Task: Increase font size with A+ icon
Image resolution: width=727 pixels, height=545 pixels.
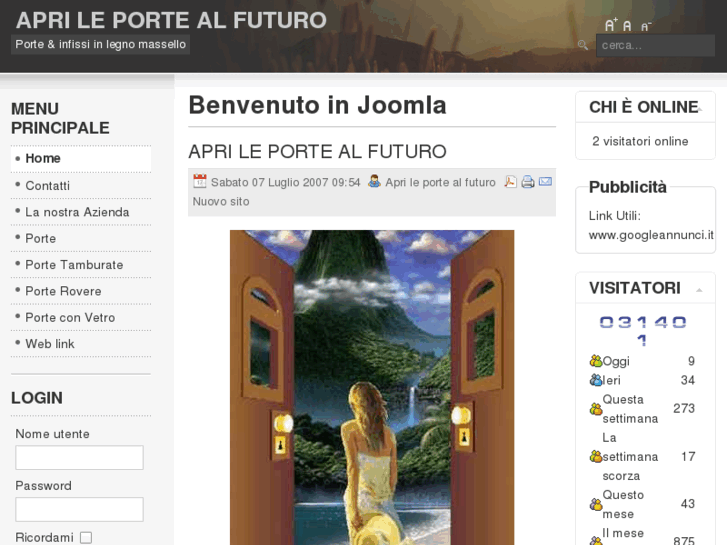Action: click(x=611, y=25)
